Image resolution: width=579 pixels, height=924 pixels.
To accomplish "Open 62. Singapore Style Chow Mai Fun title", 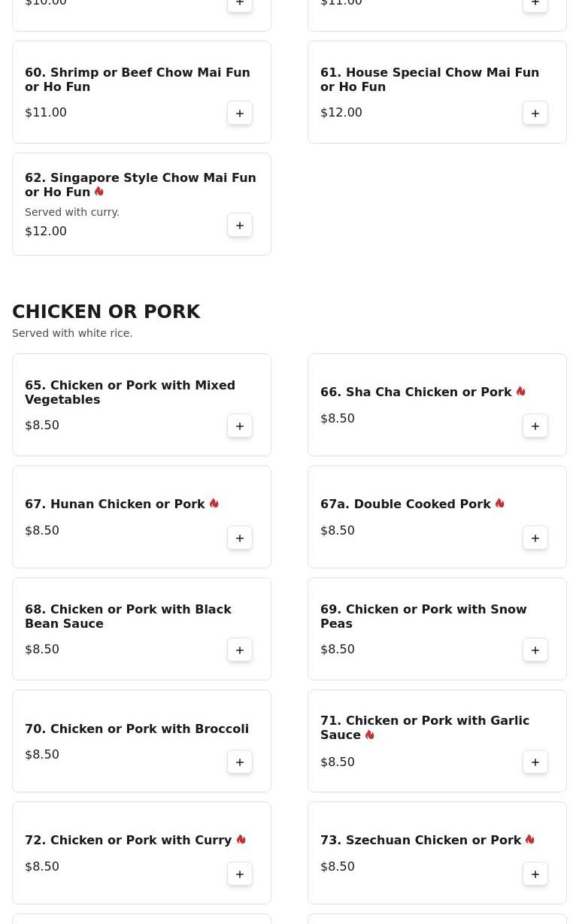I will tap(140, 185).
